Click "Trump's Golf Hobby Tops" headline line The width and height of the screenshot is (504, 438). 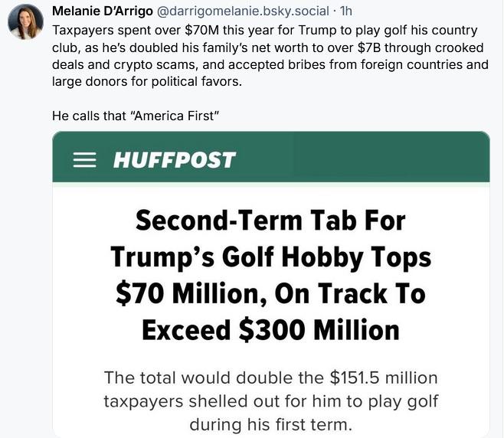(270, 257)
